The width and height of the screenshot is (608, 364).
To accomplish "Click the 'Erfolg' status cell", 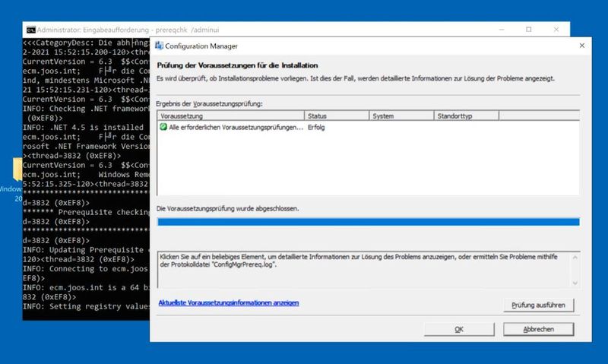I will (x=316, y=127).
